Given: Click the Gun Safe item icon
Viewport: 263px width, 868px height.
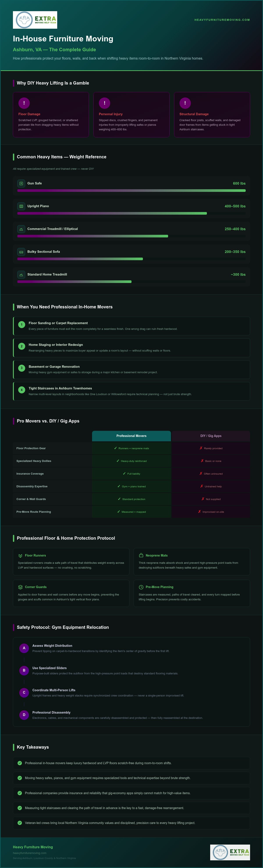Looking at the screenshot, I should pyautogui.click(x=21, y=183).
